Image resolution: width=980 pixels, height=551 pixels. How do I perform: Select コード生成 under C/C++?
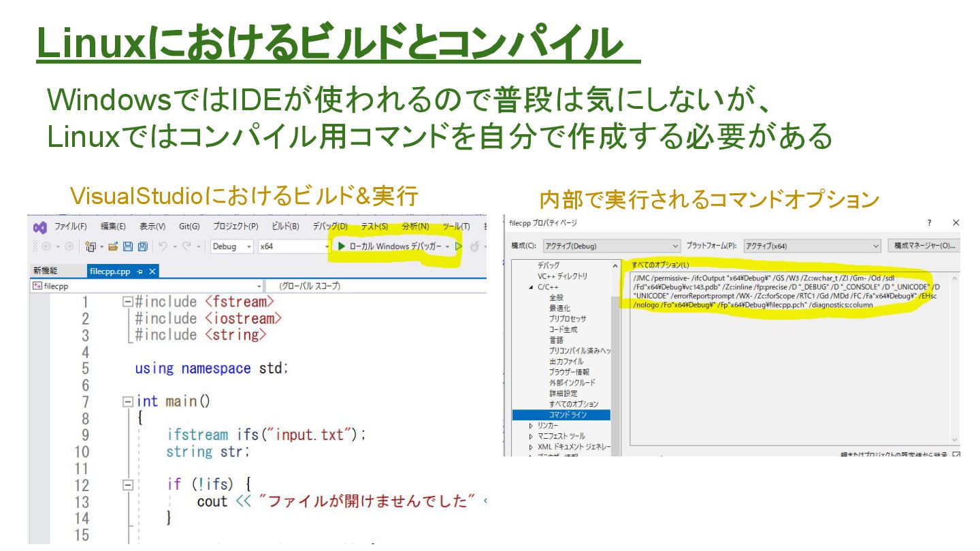click(x=563, y=329)
